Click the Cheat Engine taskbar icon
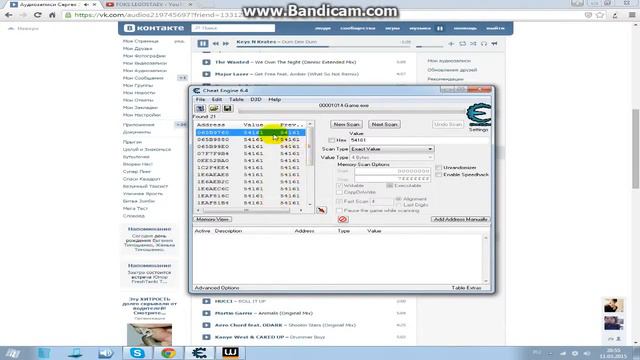This screenshot has width=640, height=360. click(x=199, y=353)
